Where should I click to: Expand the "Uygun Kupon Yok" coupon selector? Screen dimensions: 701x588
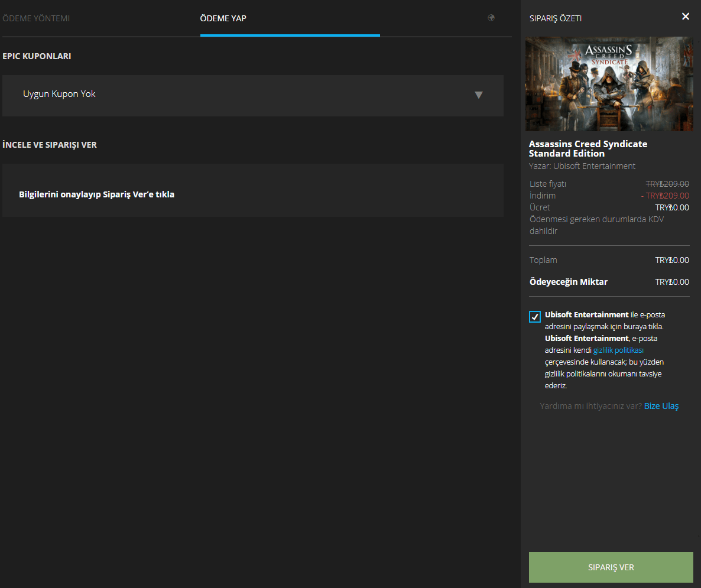[253, 95]
